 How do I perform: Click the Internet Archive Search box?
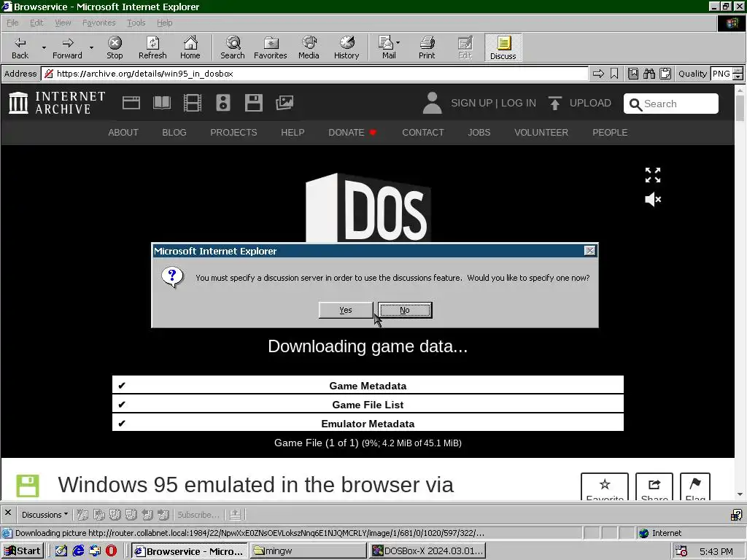tap(671, 104)
